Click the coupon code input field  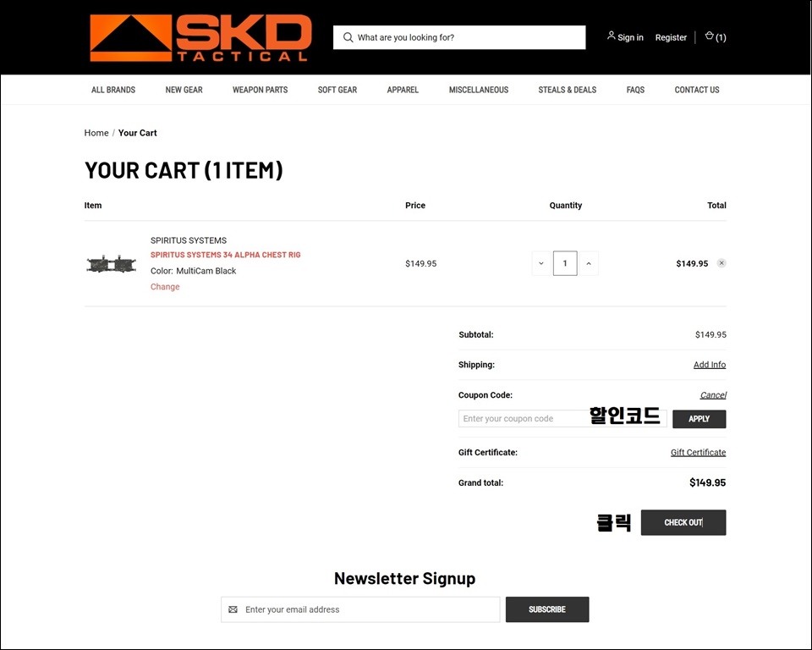click(x=562, y=418)
